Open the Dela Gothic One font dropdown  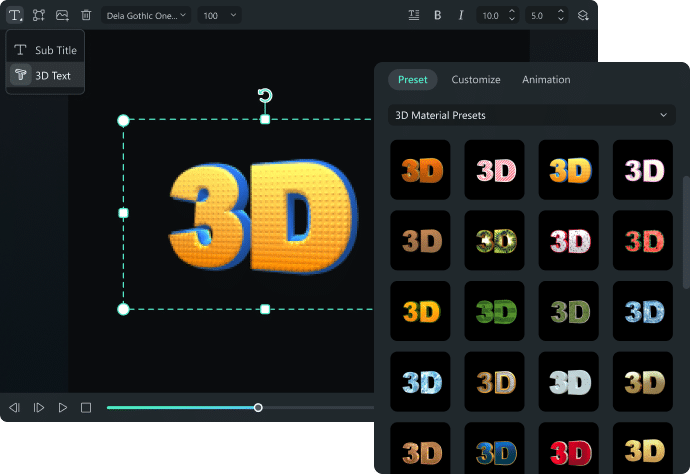tap(146, 15)
